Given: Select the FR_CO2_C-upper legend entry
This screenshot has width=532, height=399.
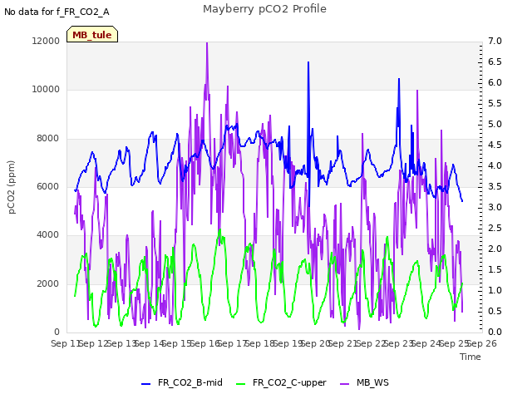Looking at the screenshot, I should [281, 382].
